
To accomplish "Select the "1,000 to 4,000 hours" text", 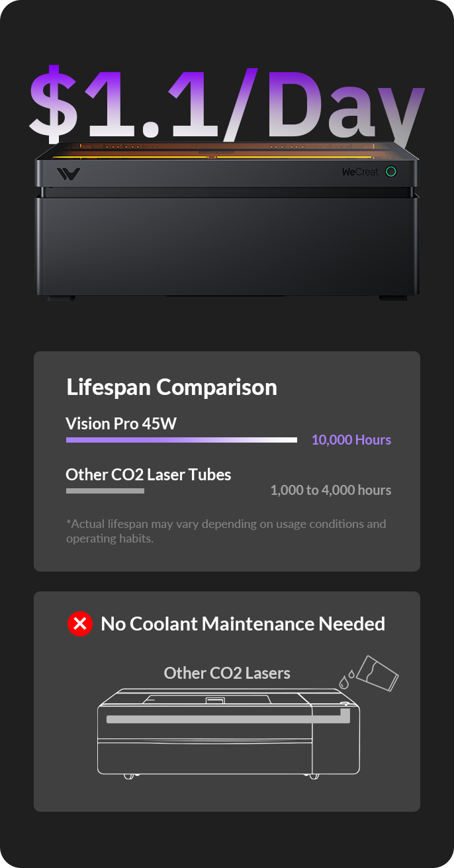I will 330,490.
